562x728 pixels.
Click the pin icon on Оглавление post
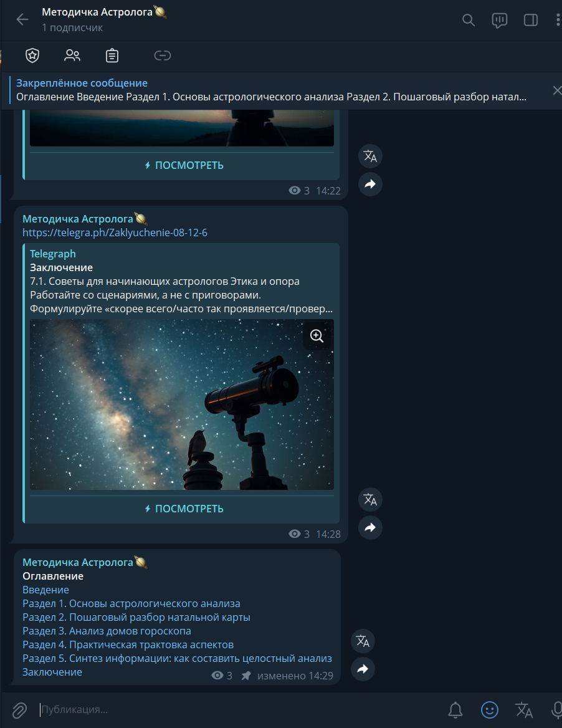[246, 676]
